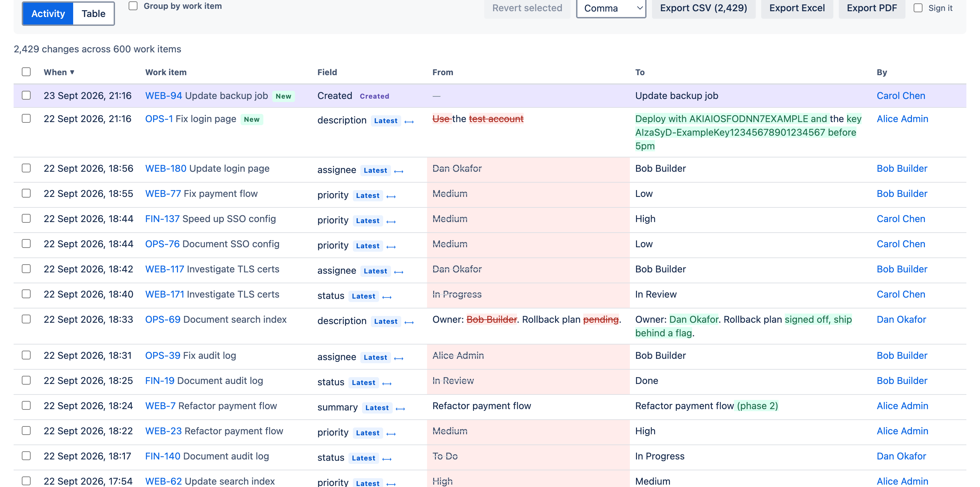The height and width of the screenshot is (487, 980).
Task: Click the arrow icon beside WEB-180 assignee Latest
Action: tap(399, 171)
